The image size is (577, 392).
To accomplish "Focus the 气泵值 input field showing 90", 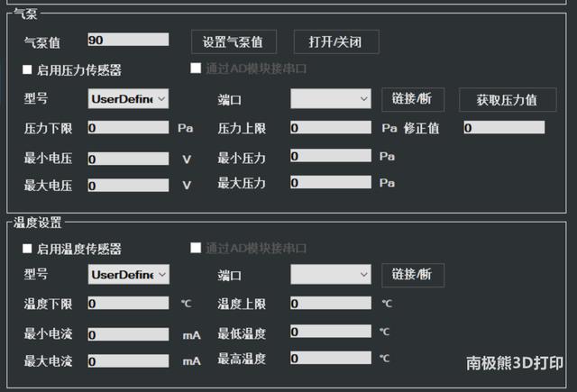I will pos(128,40).
